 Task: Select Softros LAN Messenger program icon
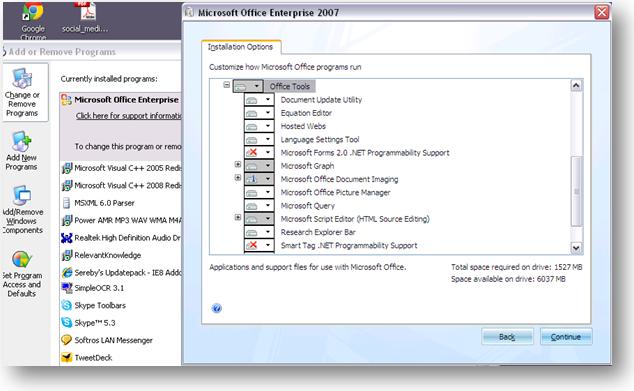pos(67,340)
